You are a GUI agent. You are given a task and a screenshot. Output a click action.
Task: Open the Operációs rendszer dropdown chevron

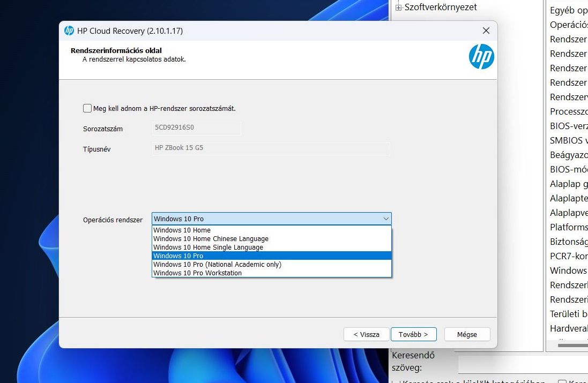[x=385, y=219]
